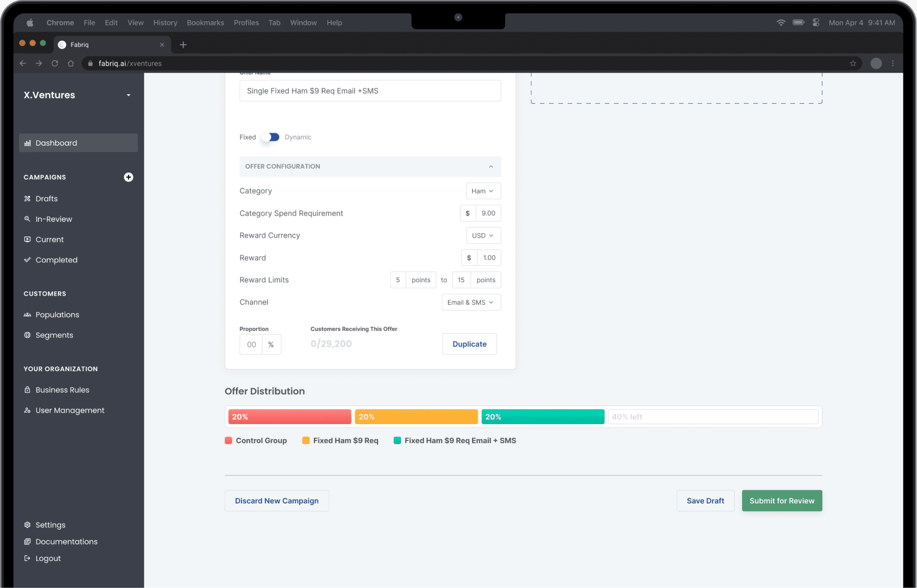Viewport: 917px width, 588px height.
Task: Click the red Control Group bar segment
Action: pyautogui.click(x=290, y=417)
